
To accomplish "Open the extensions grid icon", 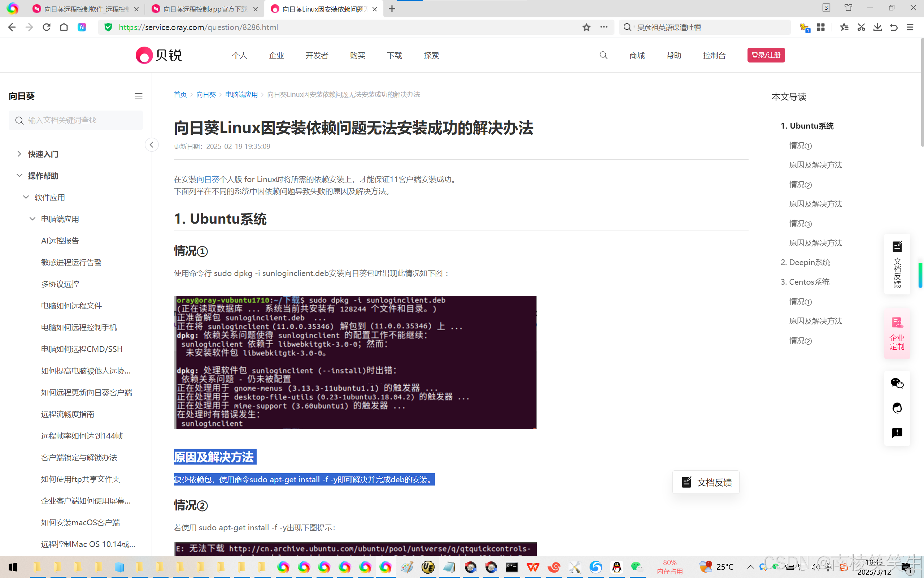I will tap(821, 27).
